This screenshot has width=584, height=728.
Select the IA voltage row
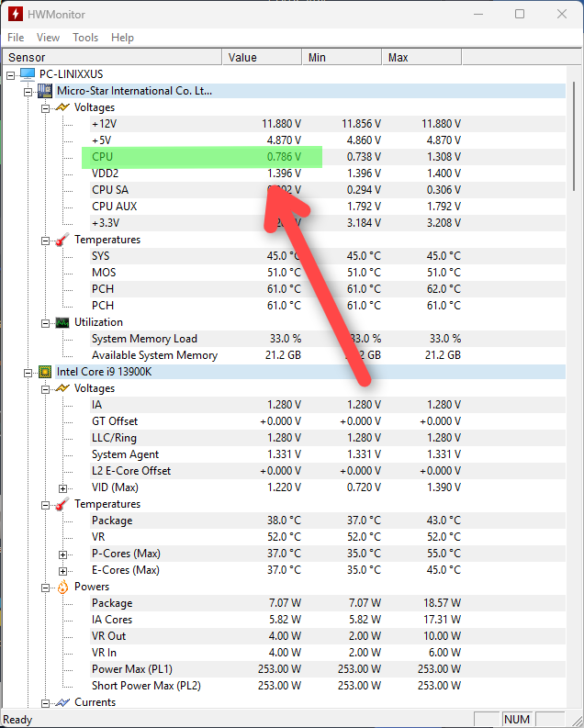point(328,405)
